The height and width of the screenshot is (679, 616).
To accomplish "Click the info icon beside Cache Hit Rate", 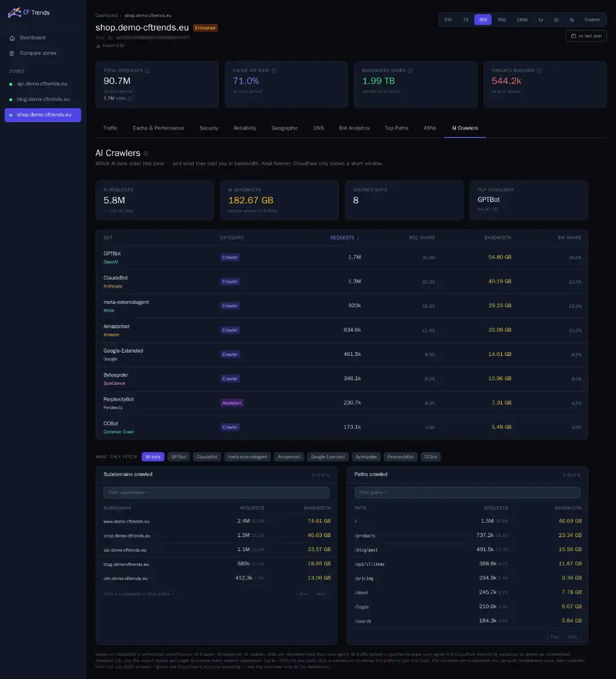I will click(274, 71).
